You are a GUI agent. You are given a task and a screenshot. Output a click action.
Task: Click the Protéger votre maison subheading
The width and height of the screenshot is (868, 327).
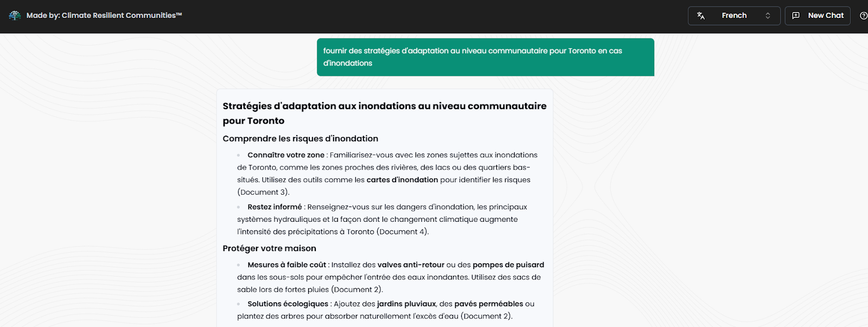[x=270, y=248]
